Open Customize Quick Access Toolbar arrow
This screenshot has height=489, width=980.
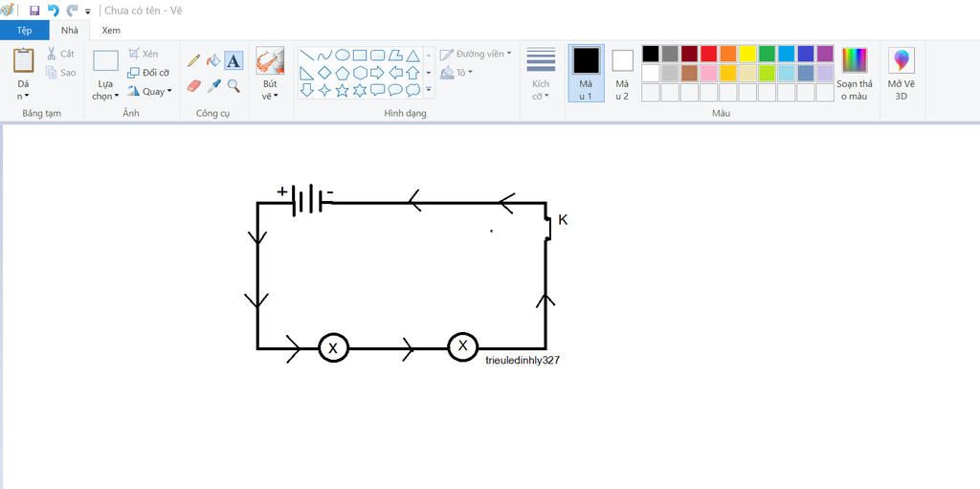[87, 11]
